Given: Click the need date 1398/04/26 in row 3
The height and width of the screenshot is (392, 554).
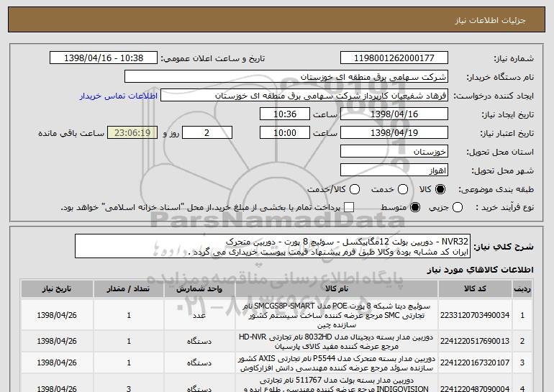Looking at the screenshot, I should point(57,363).
